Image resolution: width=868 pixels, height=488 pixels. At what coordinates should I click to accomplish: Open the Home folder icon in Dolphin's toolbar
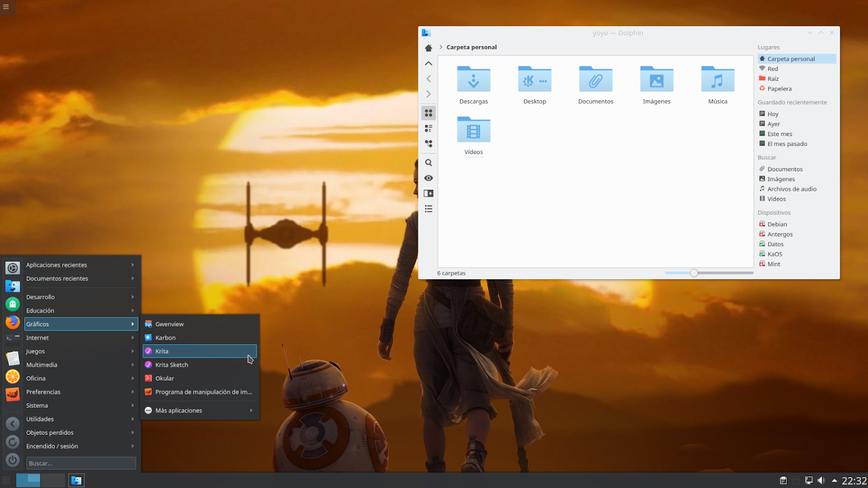(428, 47)
